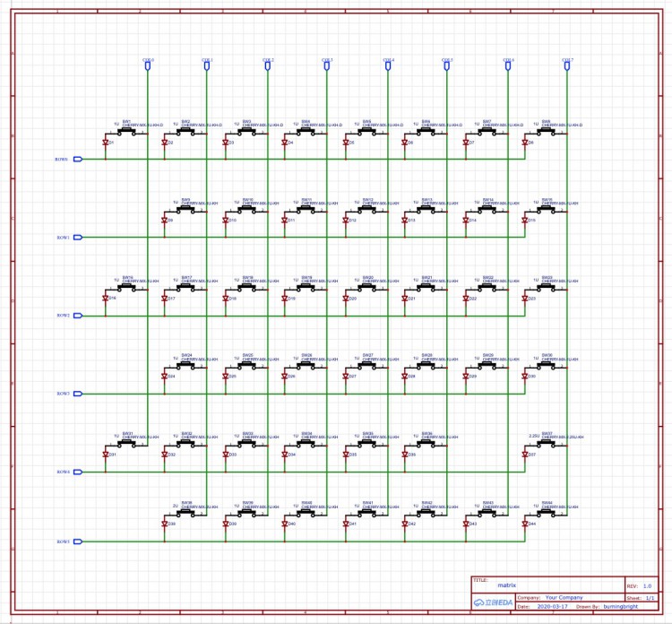Select the COL7 net port symbol
672x624 pixels.
coord(567,66)
